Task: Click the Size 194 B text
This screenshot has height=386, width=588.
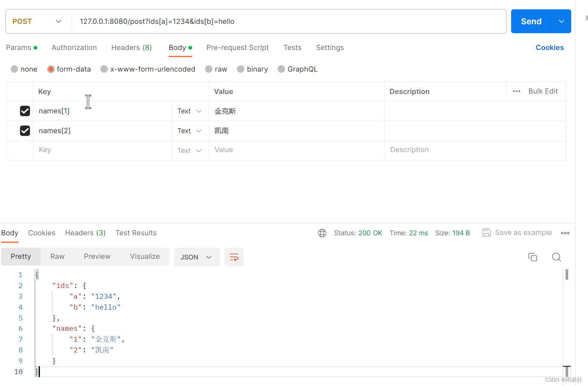Action: point(452,233)
